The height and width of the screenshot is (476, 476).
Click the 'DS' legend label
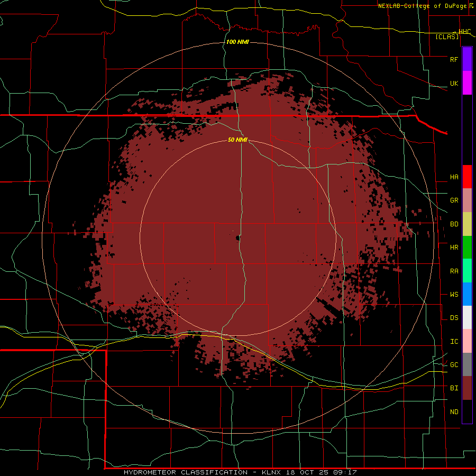(x=454, y=318)
